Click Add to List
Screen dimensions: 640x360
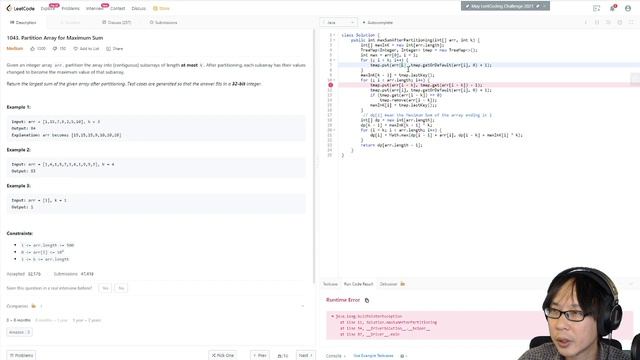(86, 49)
